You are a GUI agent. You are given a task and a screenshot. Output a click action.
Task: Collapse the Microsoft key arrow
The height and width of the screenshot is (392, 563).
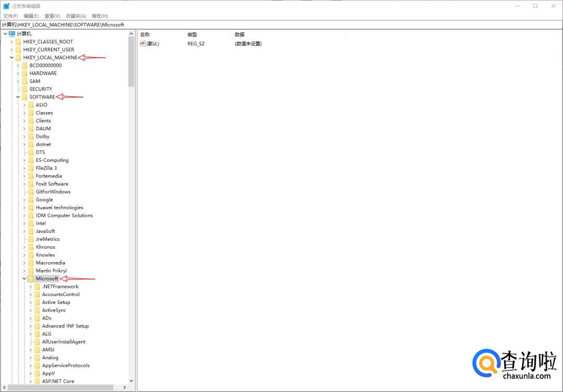coord(24,278)
